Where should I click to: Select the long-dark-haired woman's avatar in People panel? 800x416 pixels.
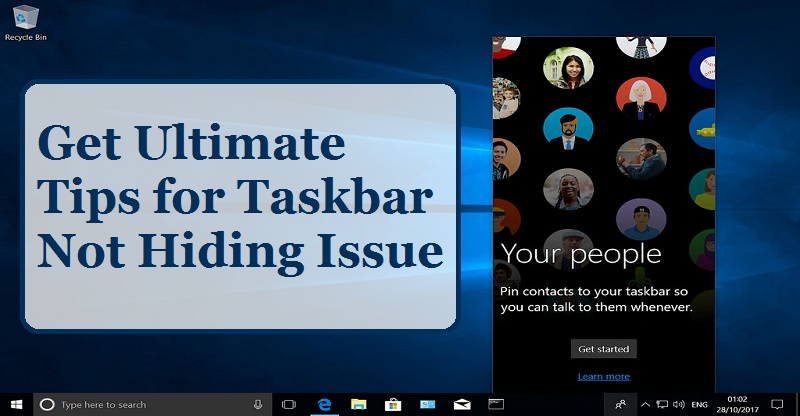click(568, 68)
